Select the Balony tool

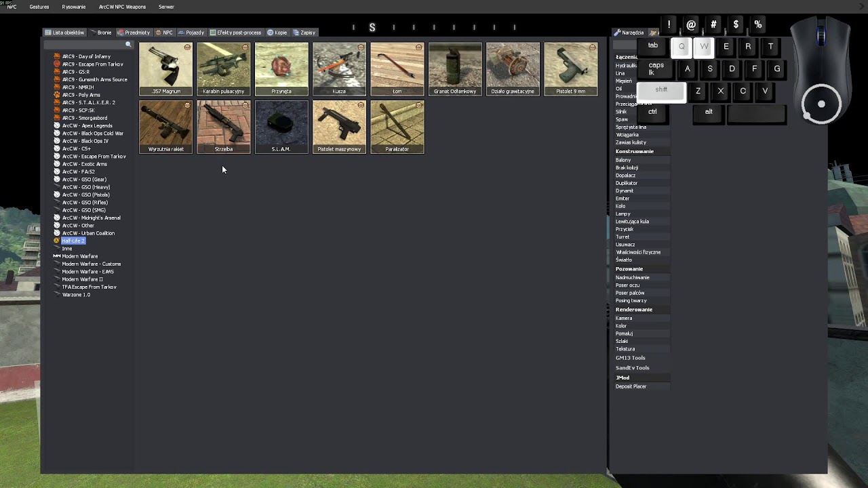641,160
